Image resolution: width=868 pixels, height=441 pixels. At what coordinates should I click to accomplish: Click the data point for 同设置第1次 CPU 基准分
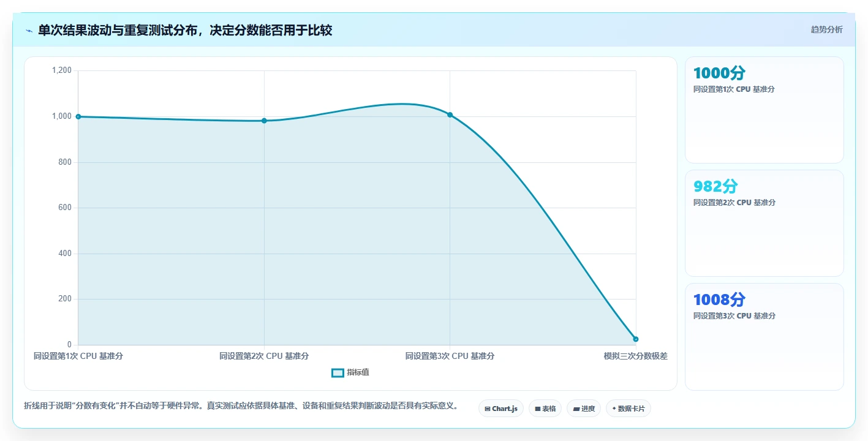coord(78,116)
